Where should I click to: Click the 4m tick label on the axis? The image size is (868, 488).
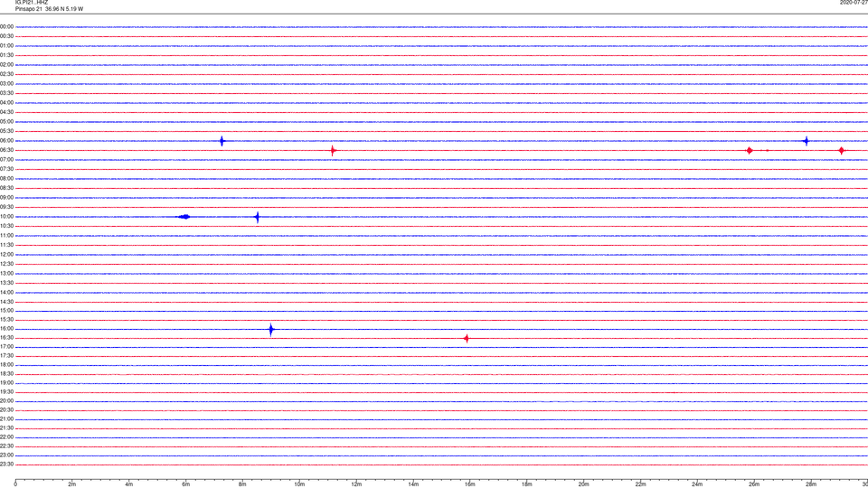point(129,484)
